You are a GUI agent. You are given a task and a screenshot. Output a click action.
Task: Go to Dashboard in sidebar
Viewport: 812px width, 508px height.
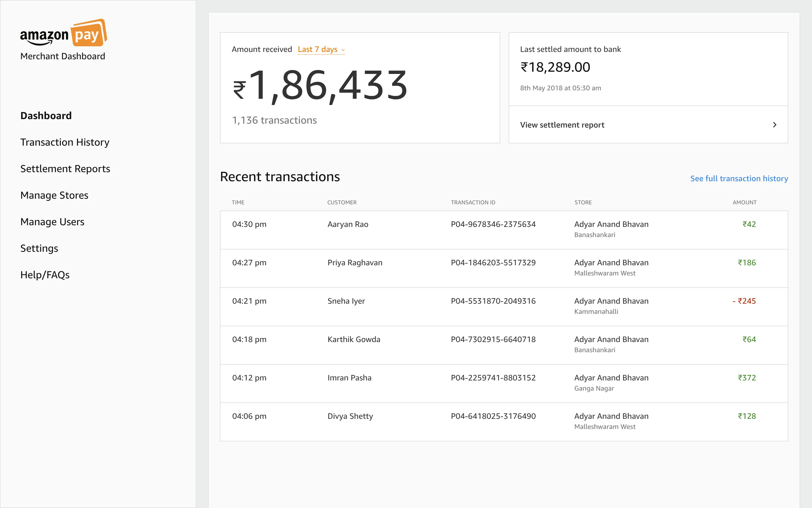coord(46,116)
